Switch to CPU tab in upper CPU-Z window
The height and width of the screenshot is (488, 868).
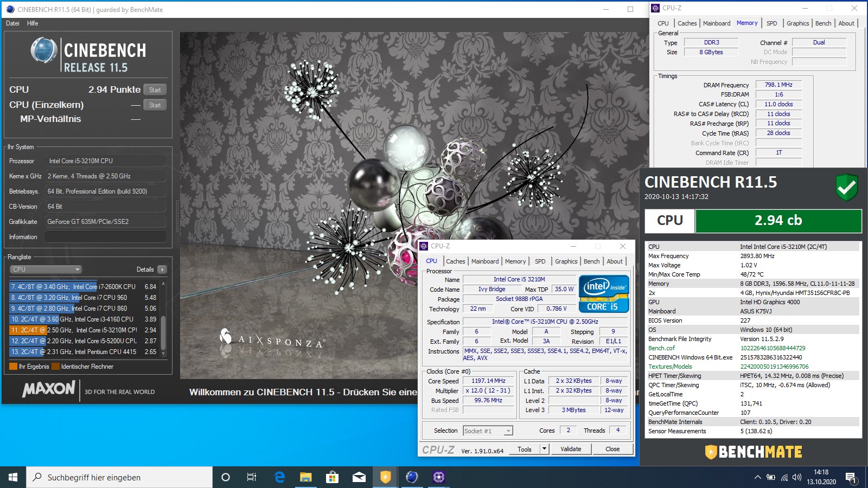coord(663,23)
